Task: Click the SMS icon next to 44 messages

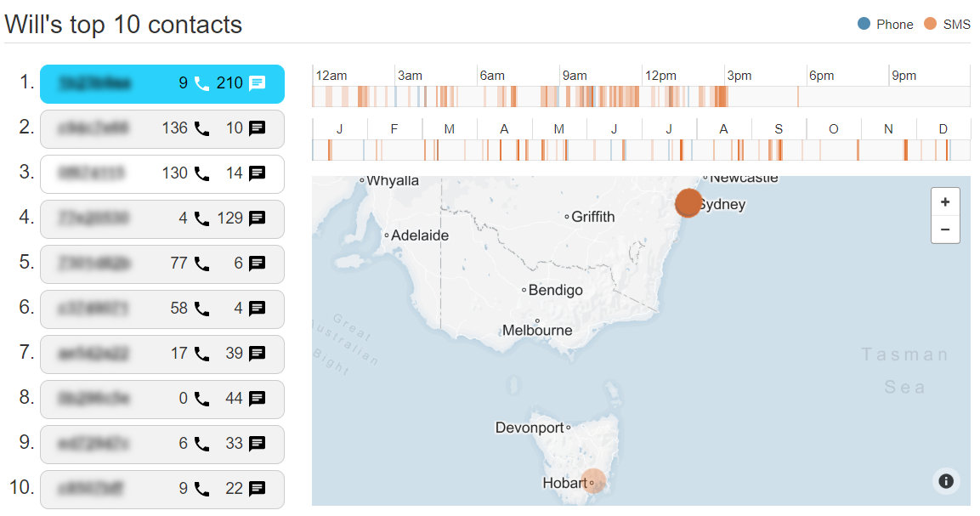Action: pyautogui.click(x=257, y=399)
